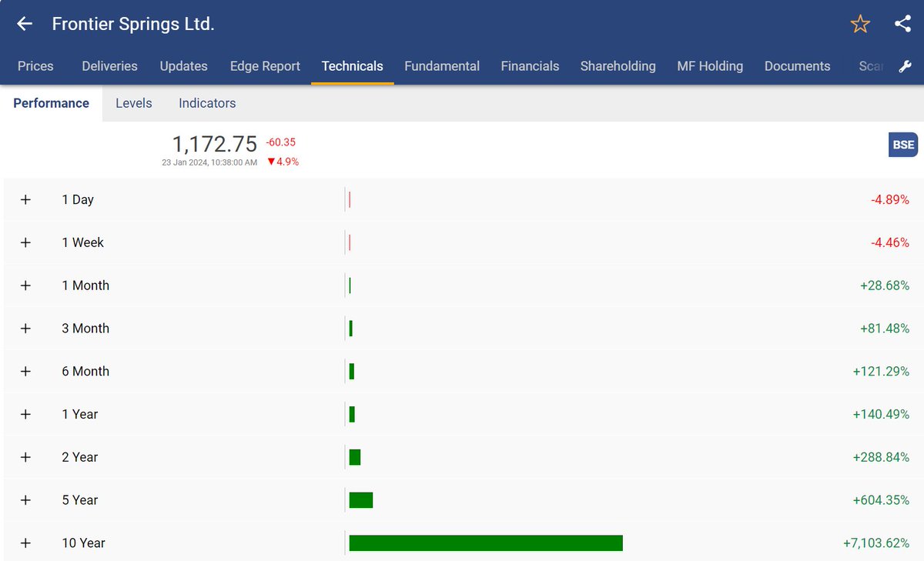Click the +81.48% value

click(x=885, y=329)
